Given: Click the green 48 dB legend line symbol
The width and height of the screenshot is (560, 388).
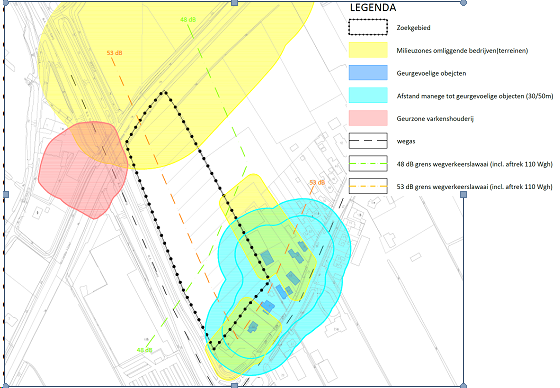Looking at the screenshot, I should coord(368,164).
